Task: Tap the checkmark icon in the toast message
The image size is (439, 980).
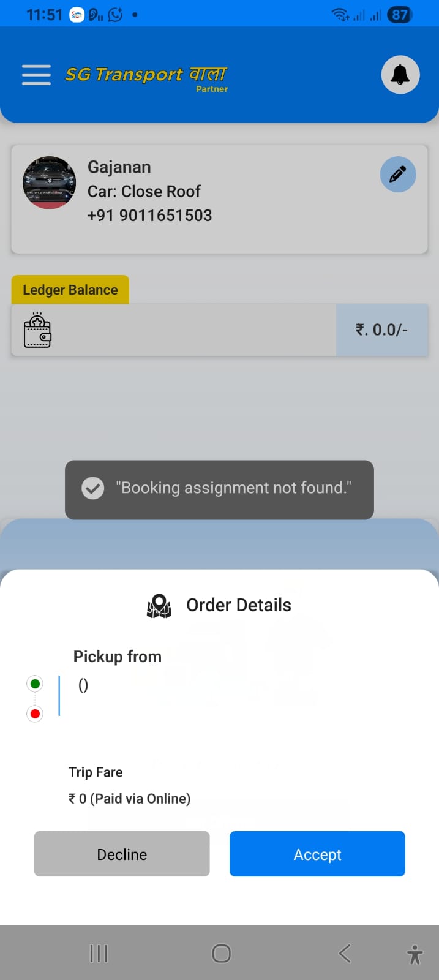Action: 93,488
